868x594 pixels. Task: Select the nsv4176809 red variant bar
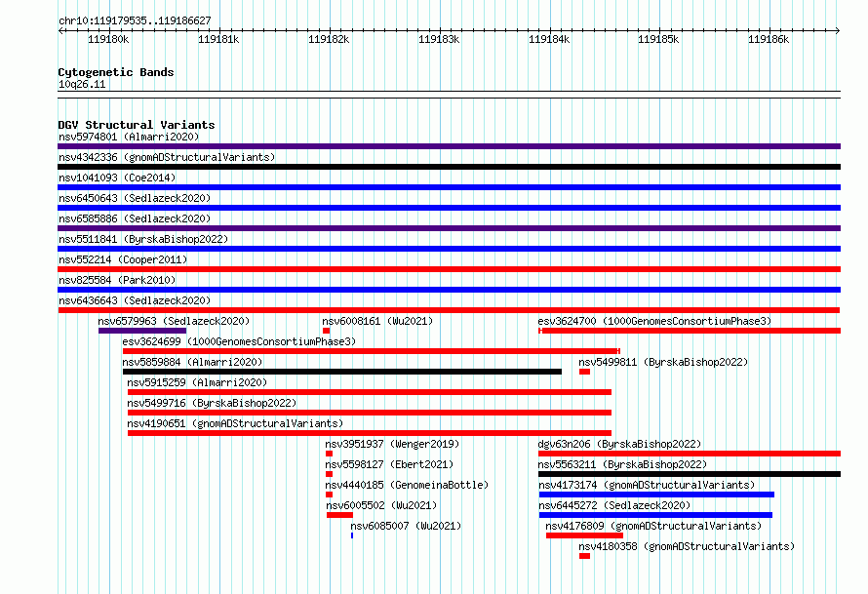(584, 535)
